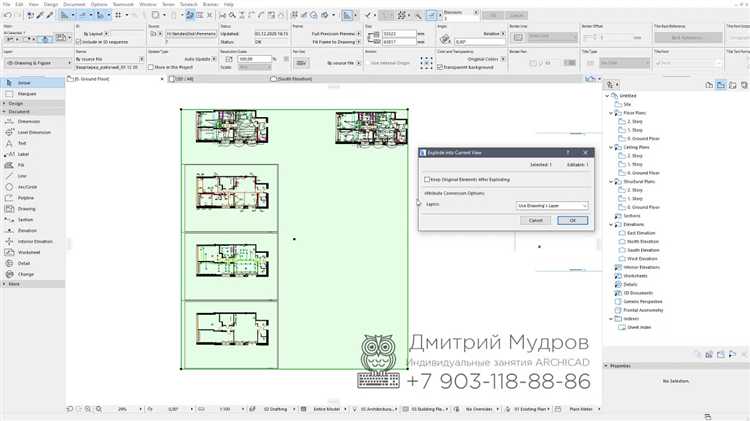
Task: Select the Line tool
Action: (32, 176)
